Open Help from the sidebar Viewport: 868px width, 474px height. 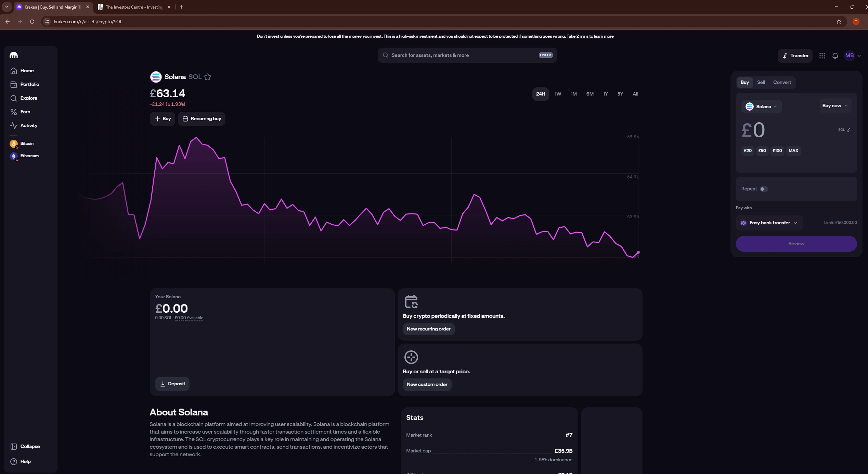(21, 461)
